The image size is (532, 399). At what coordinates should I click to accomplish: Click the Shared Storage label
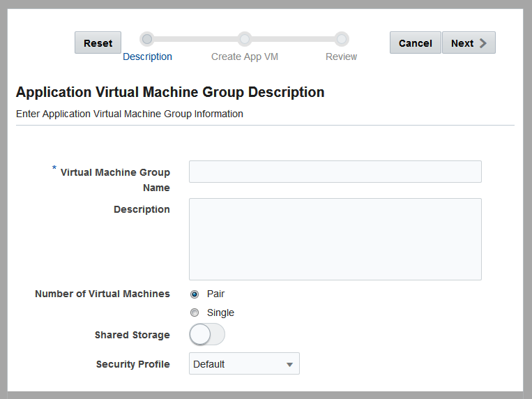(132, 335)
